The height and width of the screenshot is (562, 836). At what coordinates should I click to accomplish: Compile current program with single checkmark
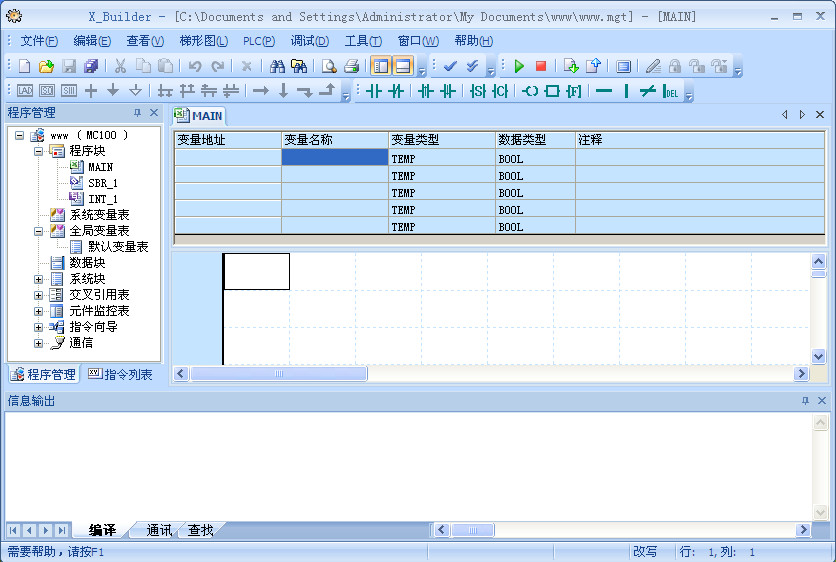pyautogui.click(x=451, y=66)
